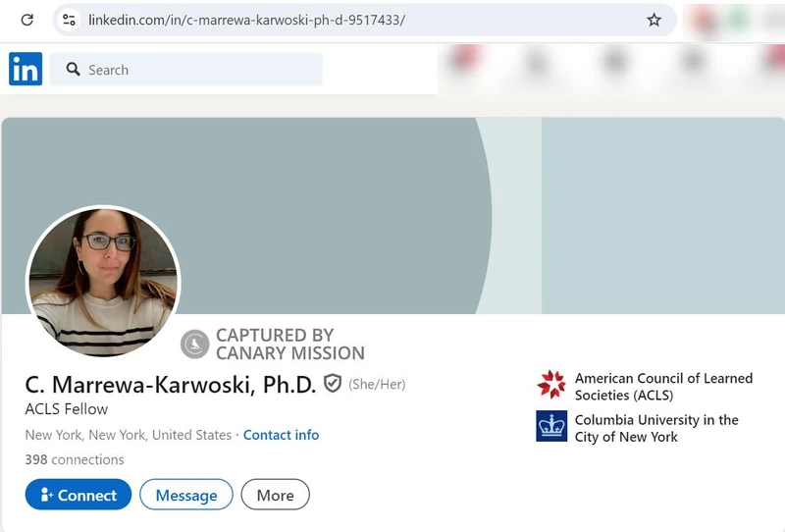Click the ACLS red star logo
Viewport: 785px width, 532px height.
pyautogui.click(x=551, y=384)
